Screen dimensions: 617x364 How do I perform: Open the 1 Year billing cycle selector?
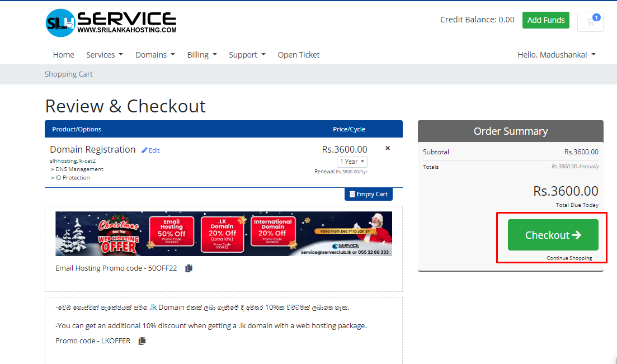pos(352,161)
